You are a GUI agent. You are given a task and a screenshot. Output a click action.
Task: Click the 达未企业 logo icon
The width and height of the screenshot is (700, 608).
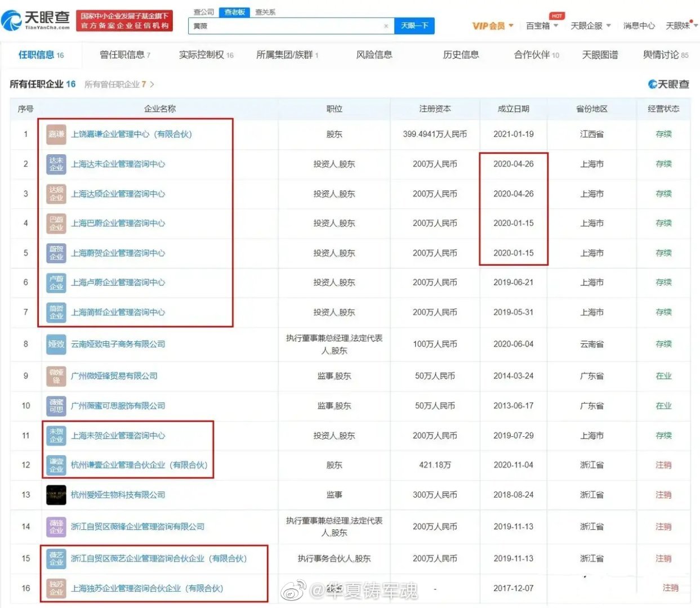pyautogui.click(x=55, y=164)
